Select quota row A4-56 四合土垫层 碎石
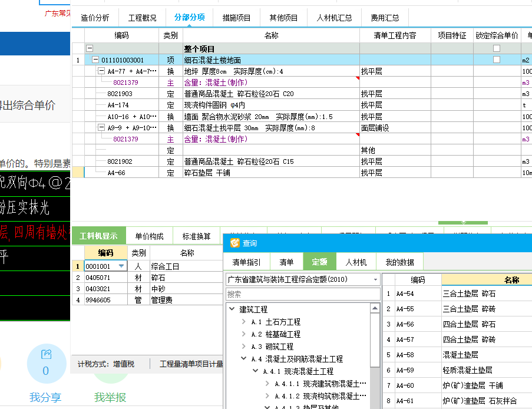Screen dimensions: 532x409 click(457, 324)
